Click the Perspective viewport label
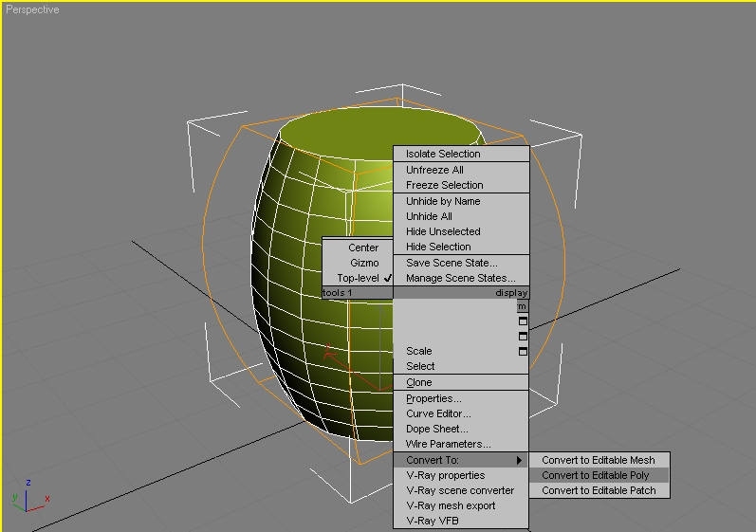 32,9
